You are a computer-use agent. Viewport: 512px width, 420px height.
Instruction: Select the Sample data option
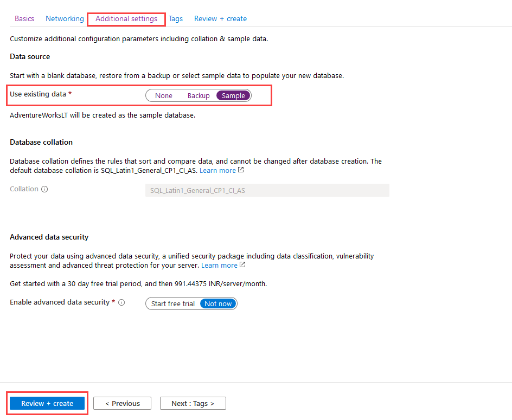233,96
